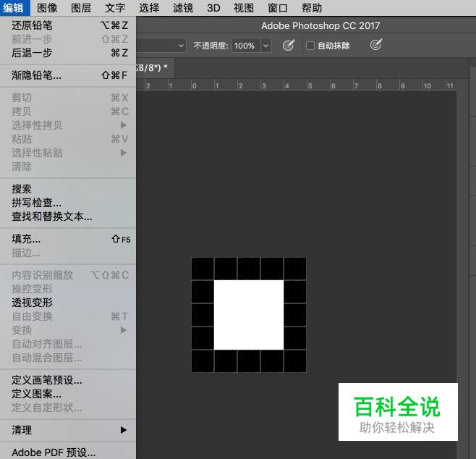Open the 不透明度 percentage dropdown arrow
The image size is (476, 459).
pos(265,46)
